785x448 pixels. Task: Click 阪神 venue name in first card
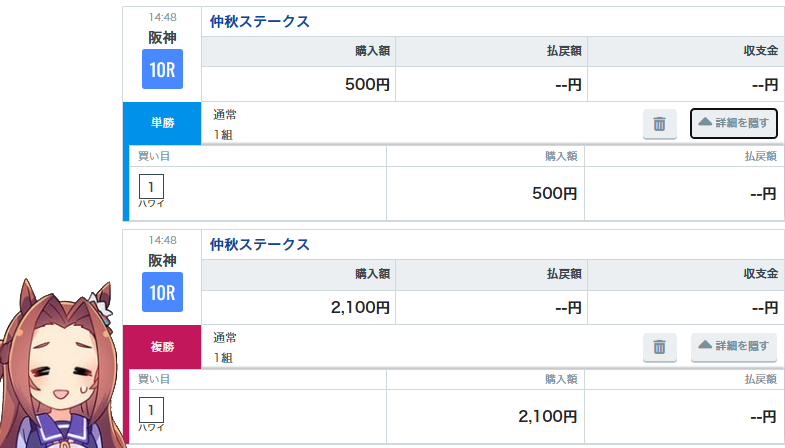[162, 38]
